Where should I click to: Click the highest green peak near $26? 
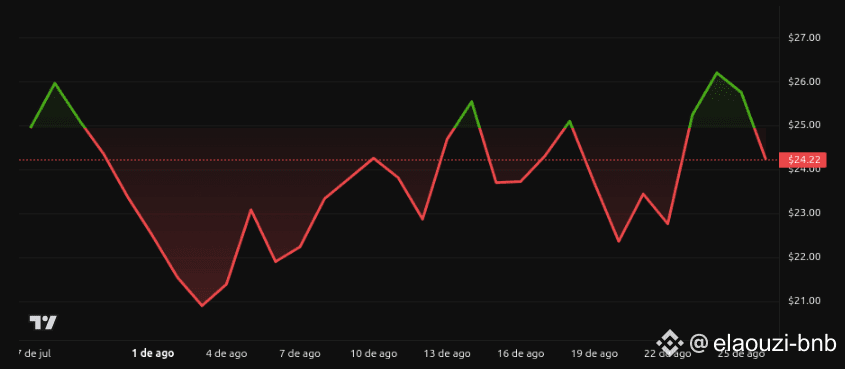click(x=717, y=73)
